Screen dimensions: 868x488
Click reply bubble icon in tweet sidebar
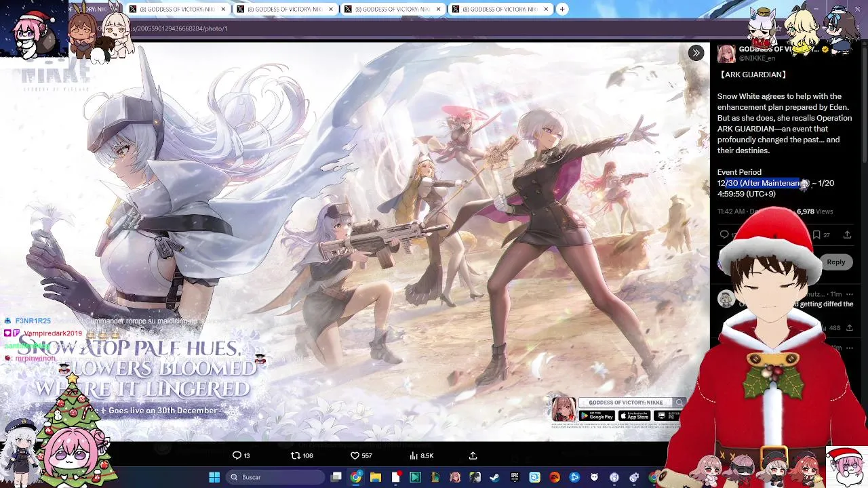coord(724,235)
